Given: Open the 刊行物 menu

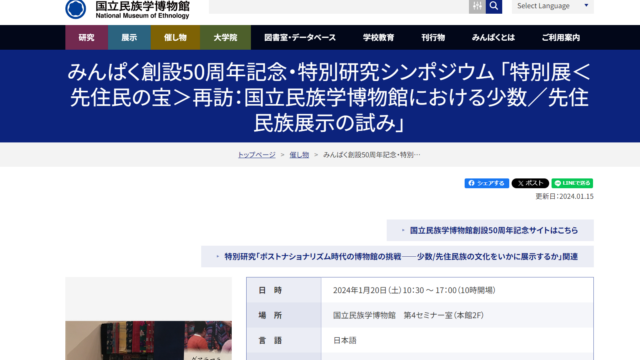Looking at the screenshot, I should point(433,38).
